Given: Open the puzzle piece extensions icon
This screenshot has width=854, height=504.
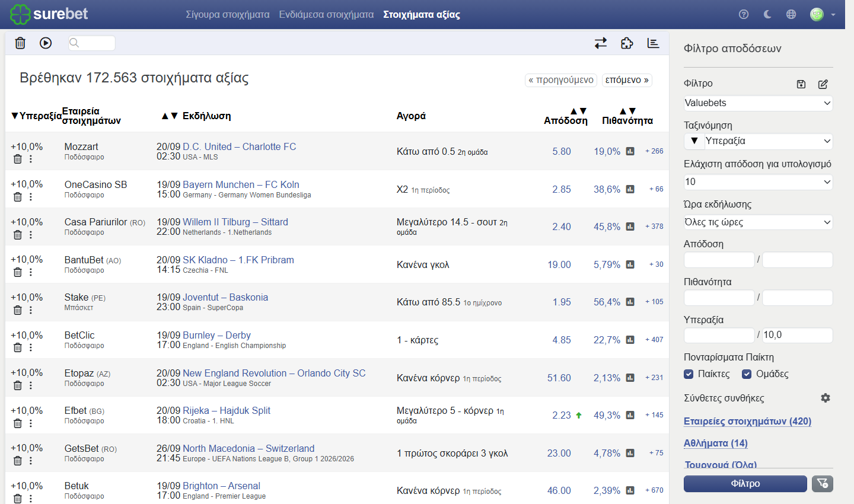Looking at the screenshot, I should (627, 43).
